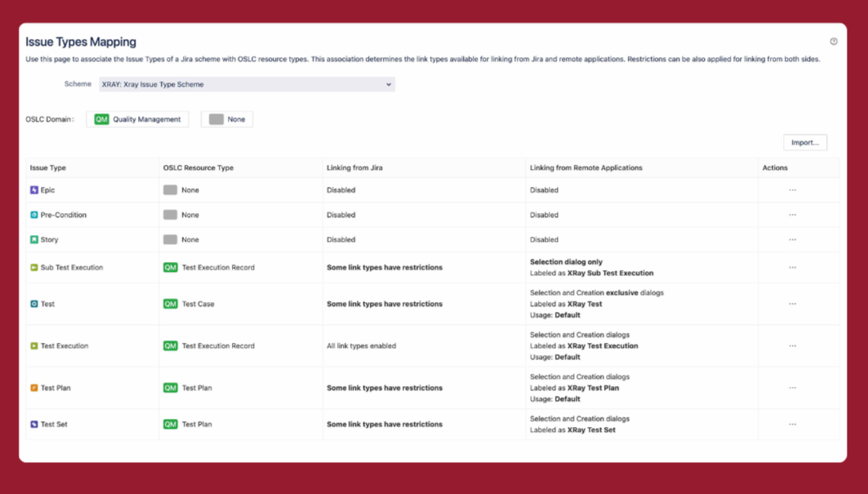Click the Test issue type icon
The width and height of the screenshot is (868, 494).
click(33, 304)
